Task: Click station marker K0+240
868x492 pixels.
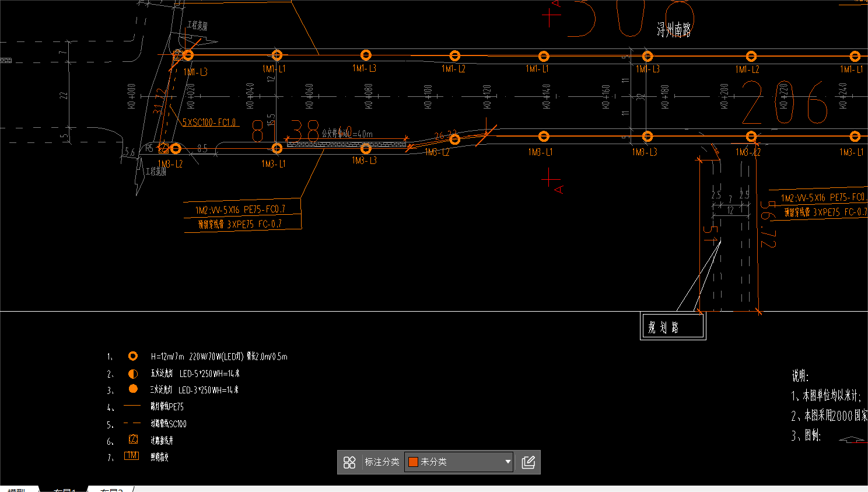Action: tap(843, 96)
